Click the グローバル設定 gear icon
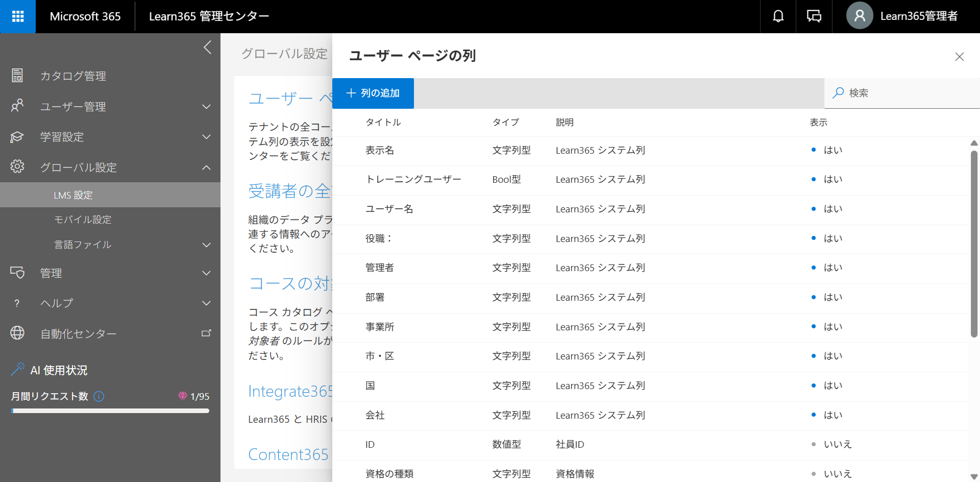This screenshot has height=482, width=980. (x=17, y=167)
